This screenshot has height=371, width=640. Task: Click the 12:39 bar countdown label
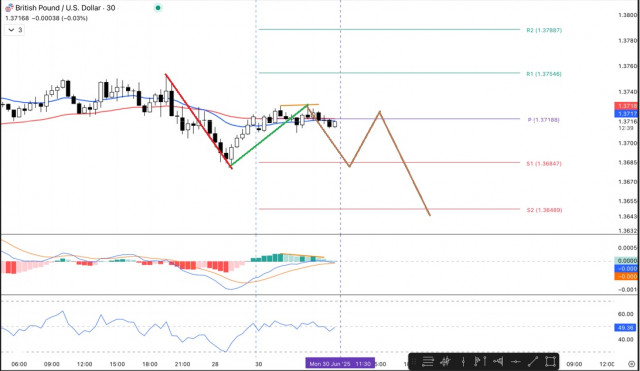(626, 128)
